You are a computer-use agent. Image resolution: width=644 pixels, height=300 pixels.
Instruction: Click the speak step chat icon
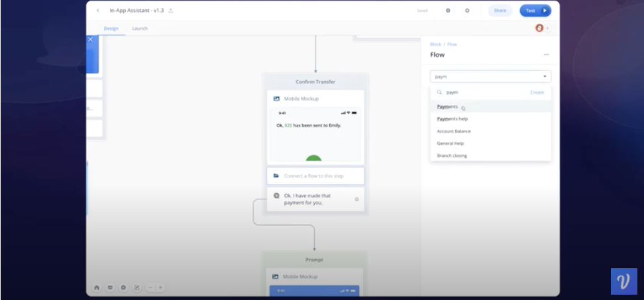(276, 196)
